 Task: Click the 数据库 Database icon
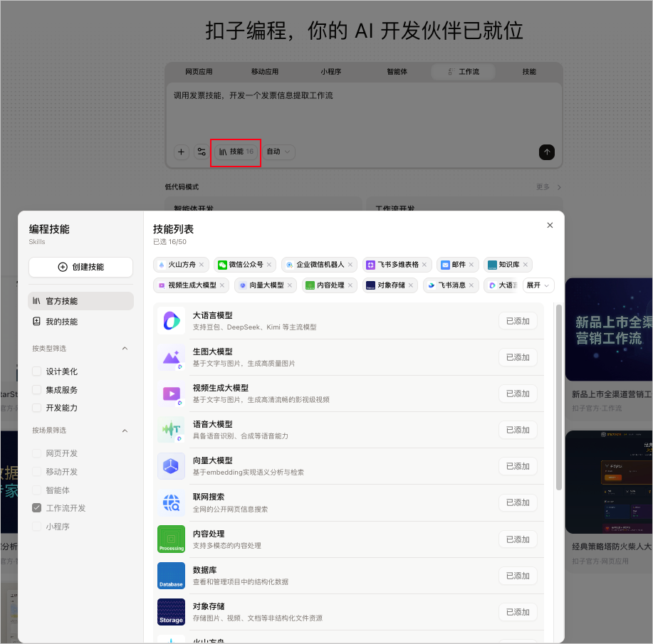(171, 575)
